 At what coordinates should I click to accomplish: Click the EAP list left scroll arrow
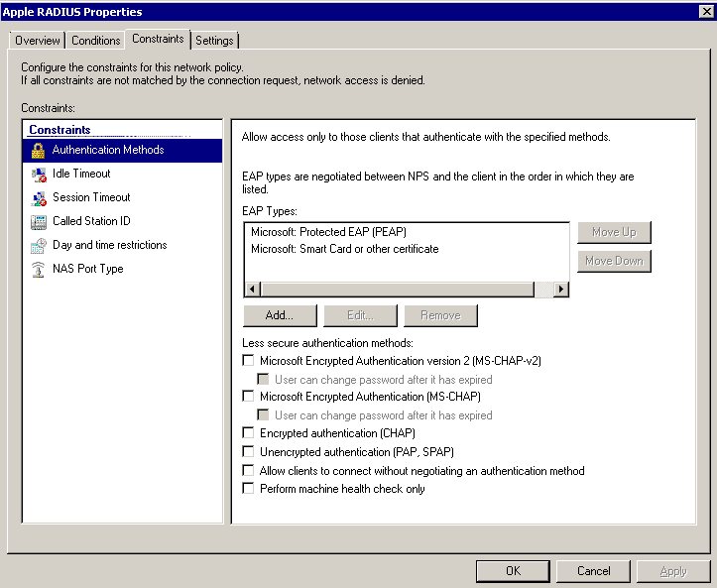pyautogui.click(x=253, y=290)
